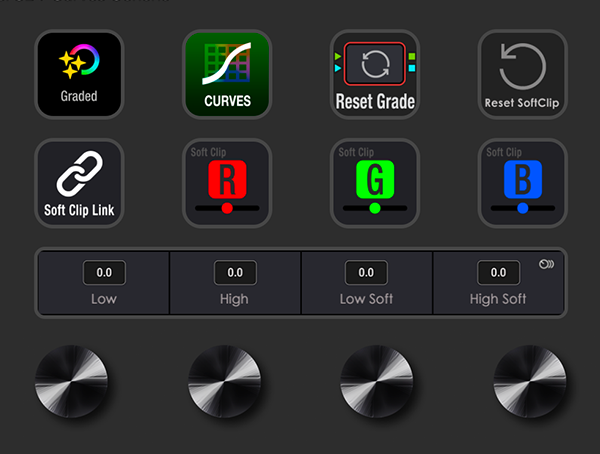Click the High Soft value field
Viewport: 600px width, 454px height.
point(498,273)
